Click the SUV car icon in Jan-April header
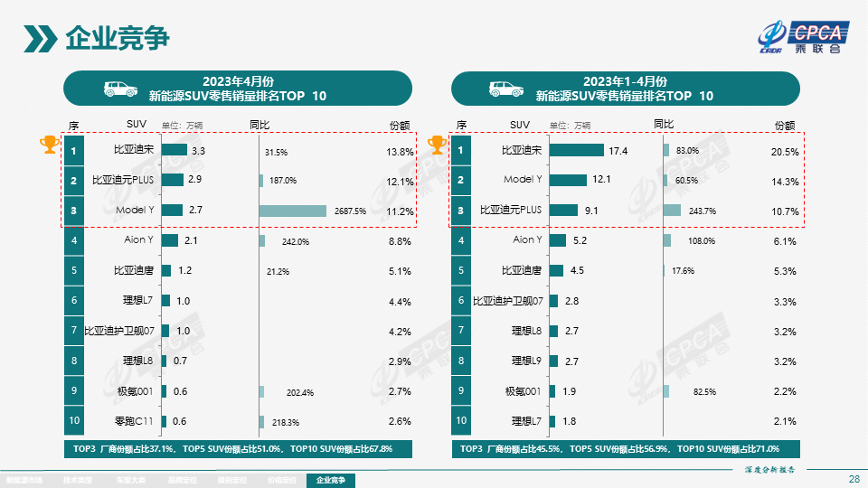Image resolution: width=868 pixels, height=488 pixels. point(503,89)
